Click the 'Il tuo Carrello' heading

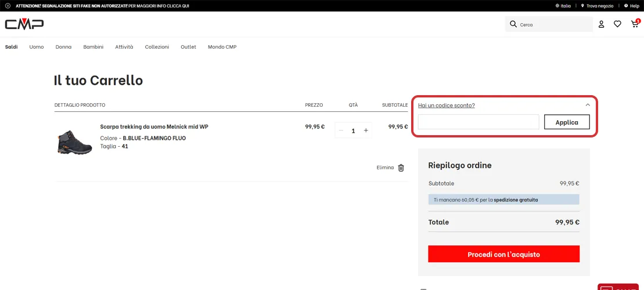tap(98, 81)
